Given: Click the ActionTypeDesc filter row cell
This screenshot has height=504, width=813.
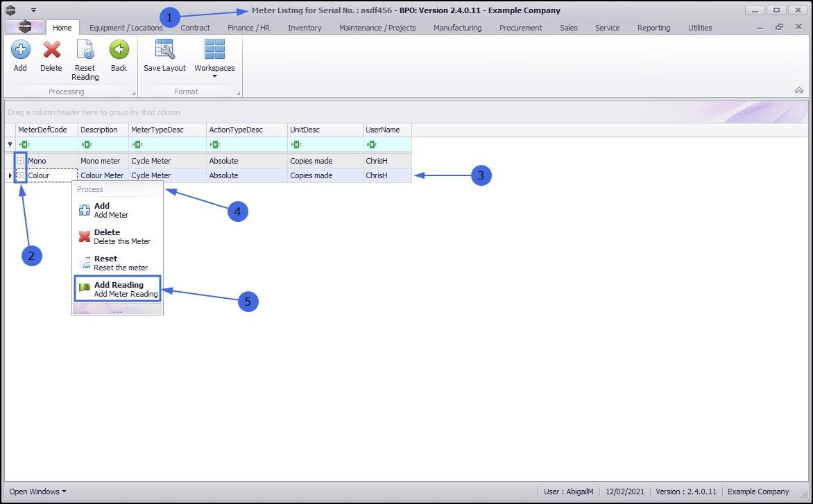Looking at the screenshot, I should (x=247, y=144).
